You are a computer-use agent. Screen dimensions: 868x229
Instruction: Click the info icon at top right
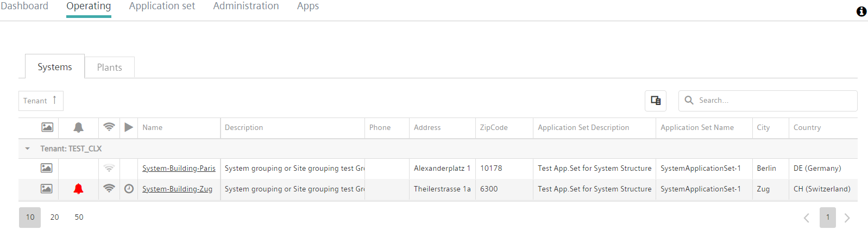tap(861, 11)
